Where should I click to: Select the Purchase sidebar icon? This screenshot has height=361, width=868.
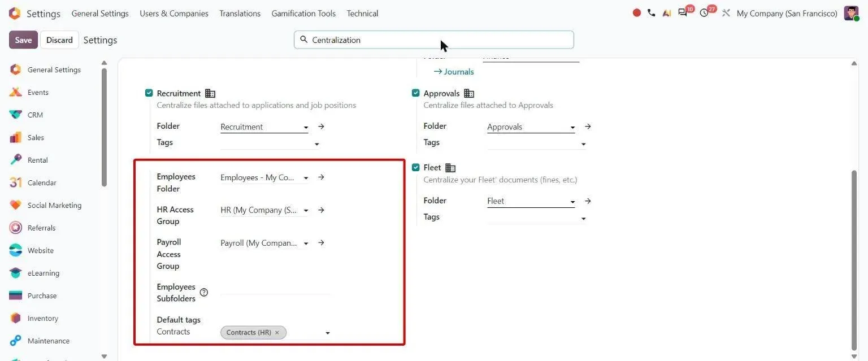pos(16,295)
